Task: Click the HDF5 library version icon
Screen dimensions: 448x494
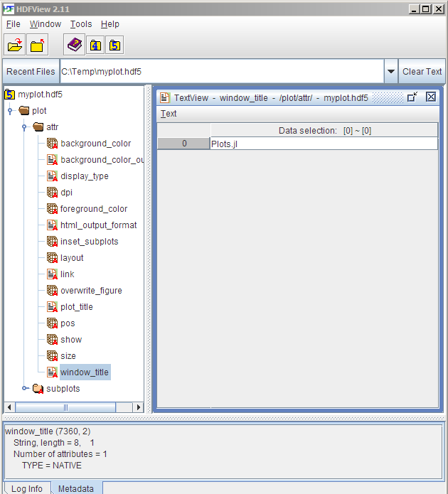Action: (114, 45)
